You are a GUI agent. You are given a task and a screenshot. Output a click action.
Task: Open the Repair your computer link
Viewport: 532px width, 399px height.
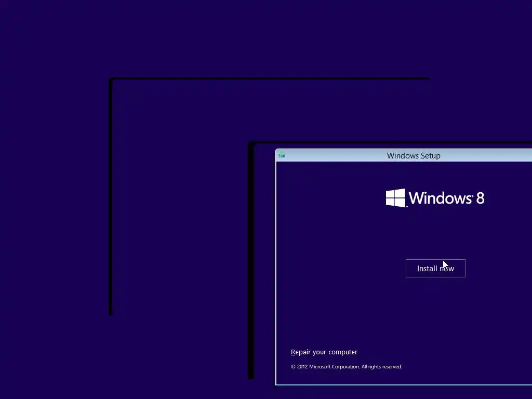click(x=324, y=352)
